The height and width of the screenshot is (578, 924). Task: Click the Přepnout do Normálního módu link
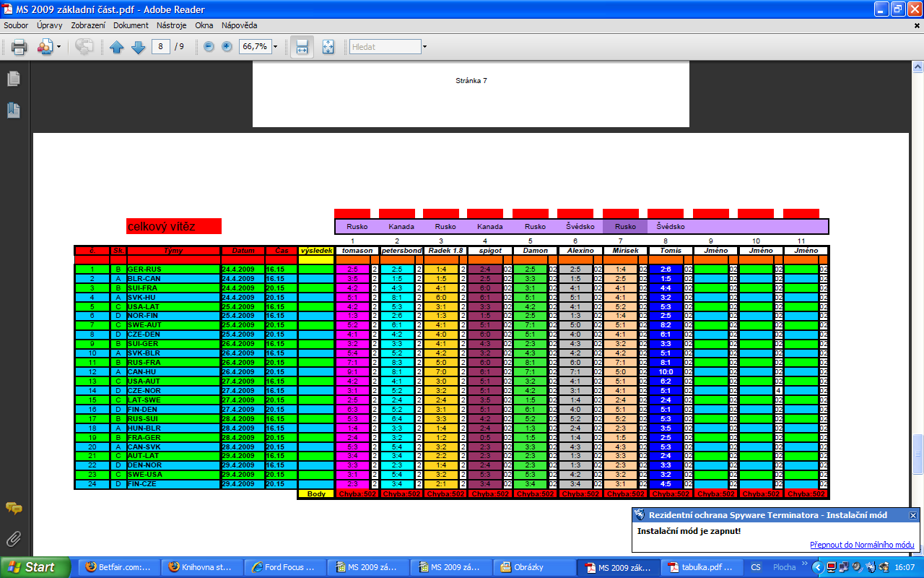[862, 545]
